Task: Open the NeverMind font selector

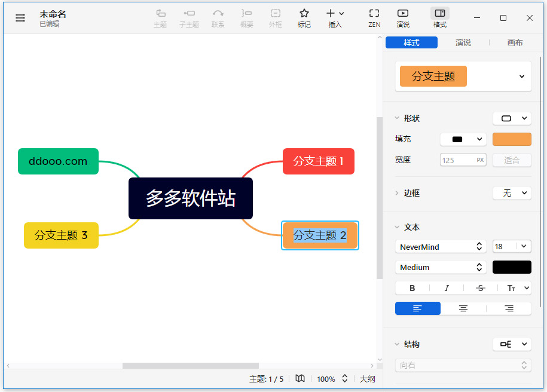Action: point(441,246)
